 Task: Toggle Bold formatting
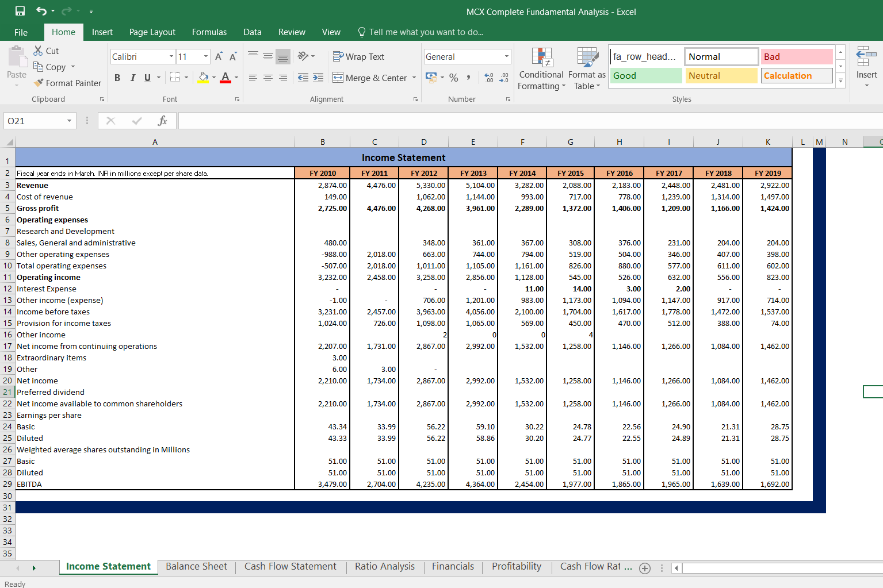tap(117, 78)
